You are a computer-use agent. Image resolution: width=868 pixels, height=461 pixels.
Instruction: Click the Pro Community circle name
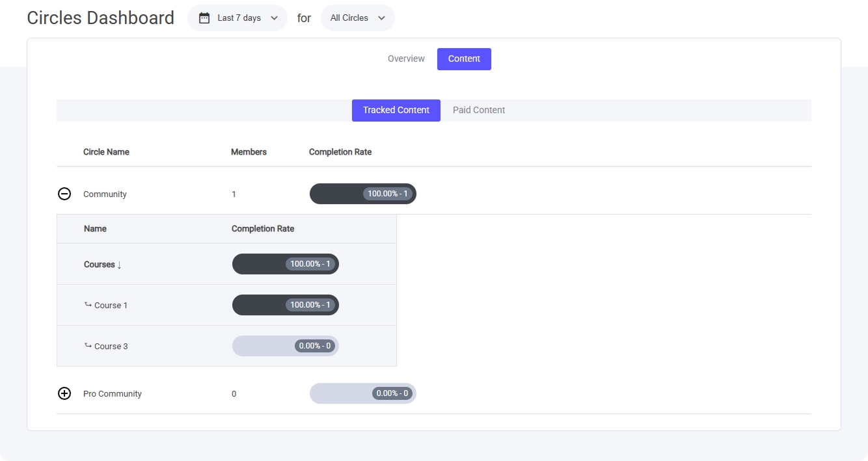click(x=113, y=393)
